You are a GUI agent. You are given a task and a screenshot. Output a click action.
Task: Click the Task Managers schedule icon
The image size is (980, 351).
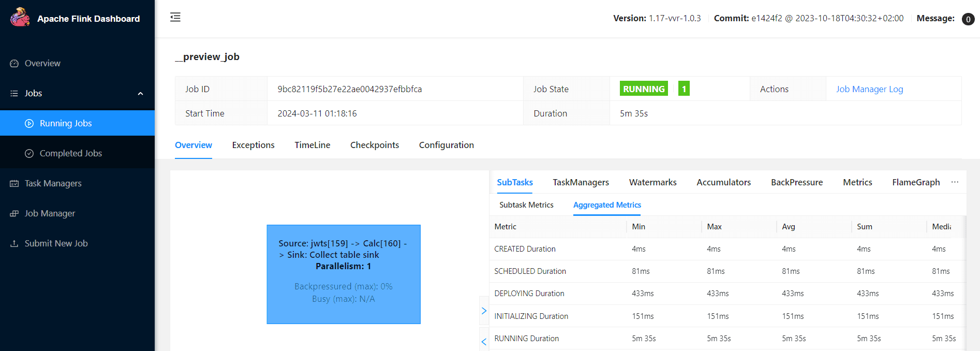14,183
